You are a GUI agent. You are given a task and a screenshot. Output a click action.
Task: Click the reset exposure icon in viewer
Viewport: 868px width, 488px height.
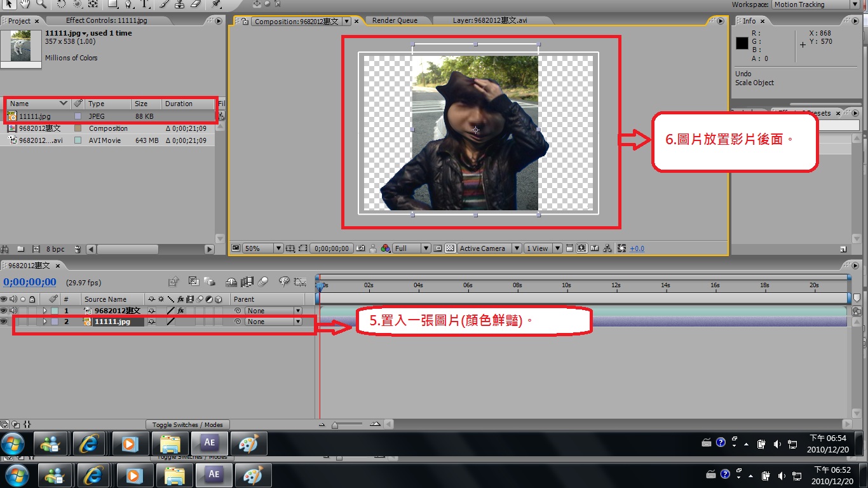[622, 248]
